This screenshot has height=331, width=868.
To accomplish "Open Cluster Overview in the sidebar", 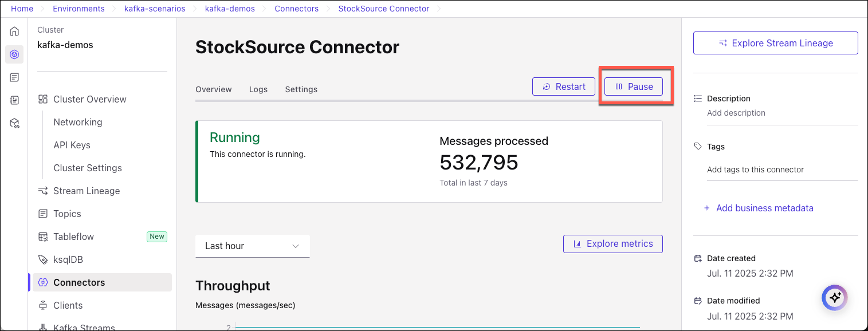I will [x=89, y=99].
